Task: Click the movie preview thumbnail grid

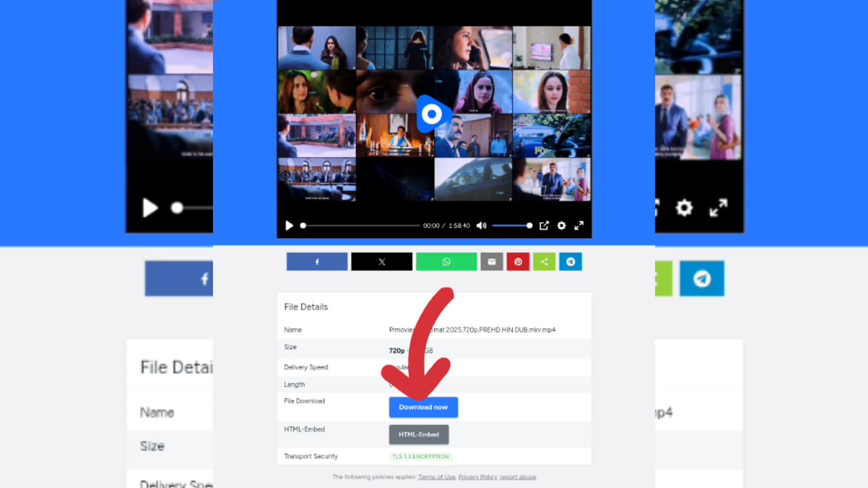Action: point(434,114)
